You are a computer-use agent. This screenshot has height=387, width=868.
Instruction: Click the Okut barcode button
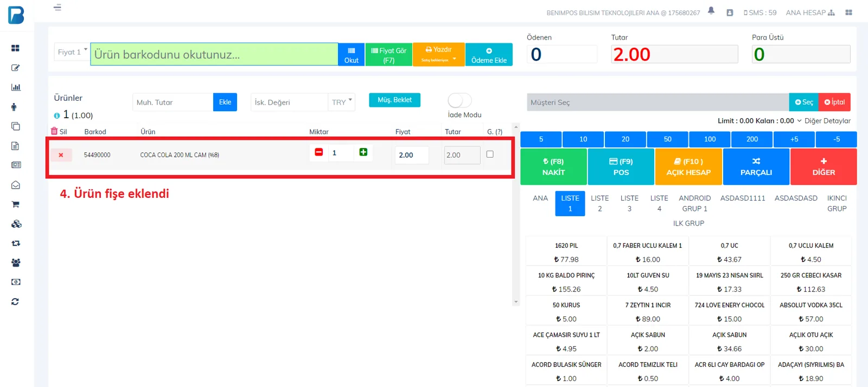[352, 54]
